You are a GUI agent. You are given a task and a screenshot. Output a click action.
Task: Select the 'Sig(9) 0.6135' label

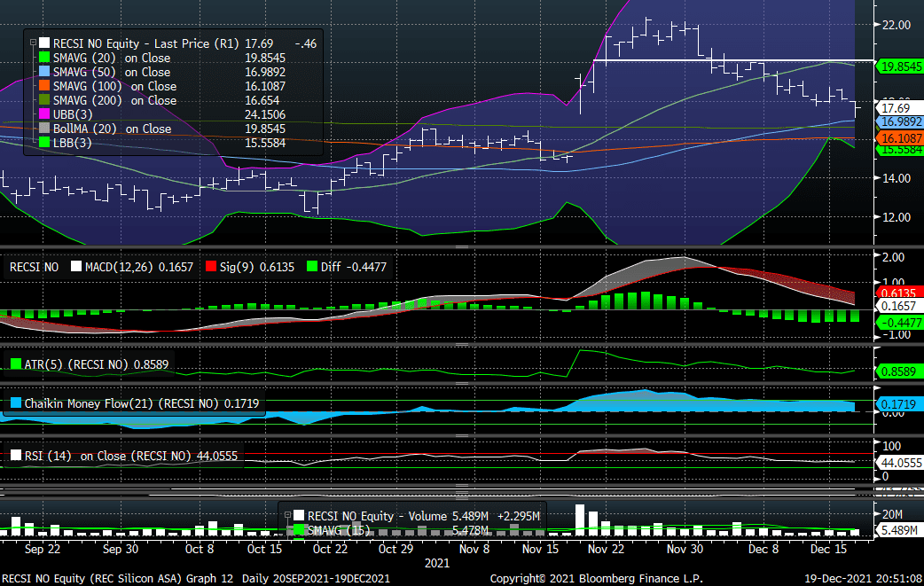257,267
